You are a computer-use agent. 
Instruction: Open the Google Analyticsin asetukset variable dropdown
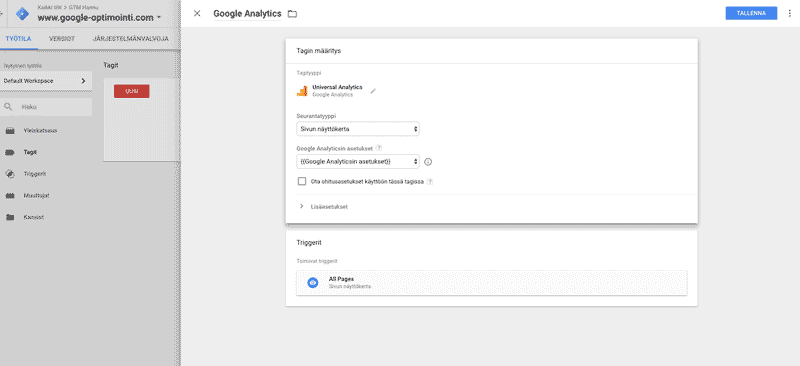click(358, 162)
